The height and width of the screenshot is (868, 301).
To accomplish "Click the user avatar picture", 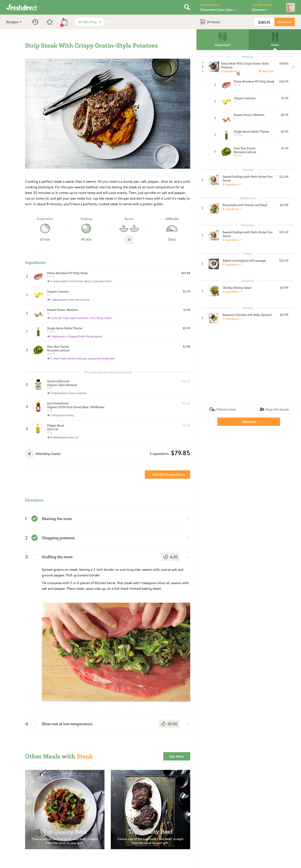I will pyautogui.click(x=290, y=7).
